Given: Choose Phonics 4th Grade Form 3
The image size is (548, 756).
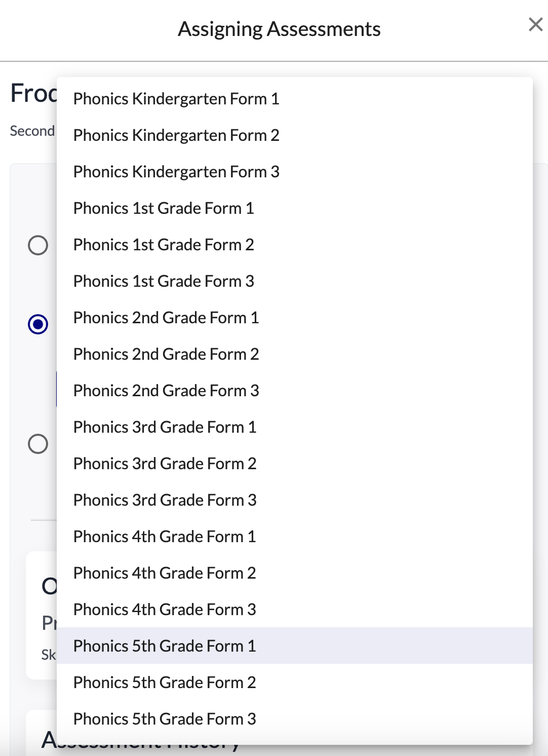Looking at the screenshot, I should pyautogui.click(x=165, y=610).
